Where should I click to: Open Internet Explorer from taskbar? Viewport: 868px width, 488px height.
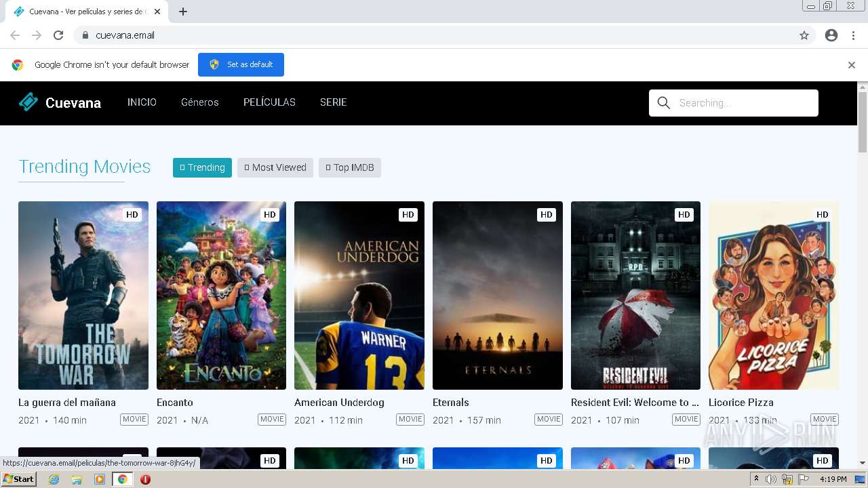click(54, 479)
